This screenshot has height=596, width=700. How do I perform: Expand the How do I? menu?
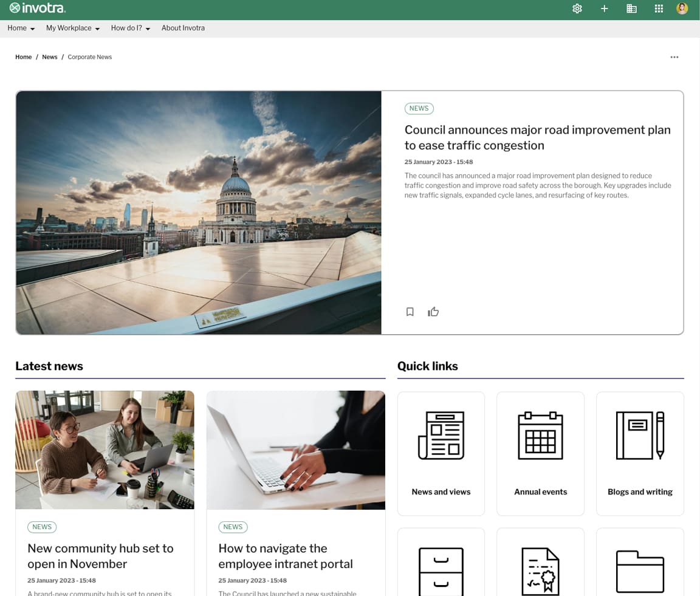tap(130, 28)
